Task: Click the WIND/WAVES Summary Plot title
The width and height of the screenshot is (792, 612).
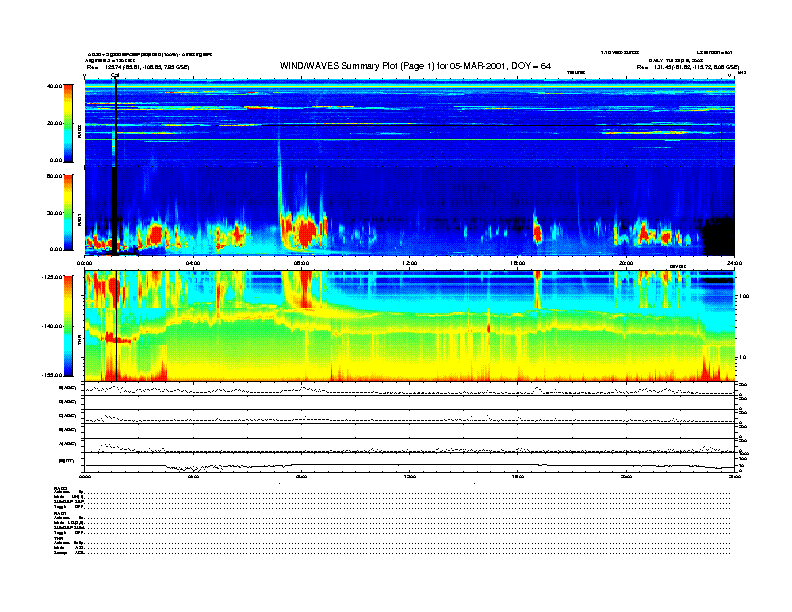Action: [415, 66]
